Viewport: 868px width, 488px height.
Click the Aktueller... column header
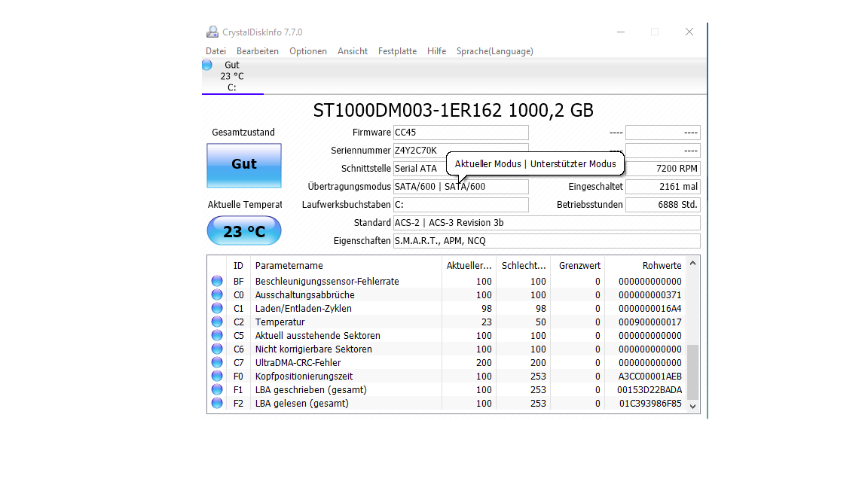point(469,266)
